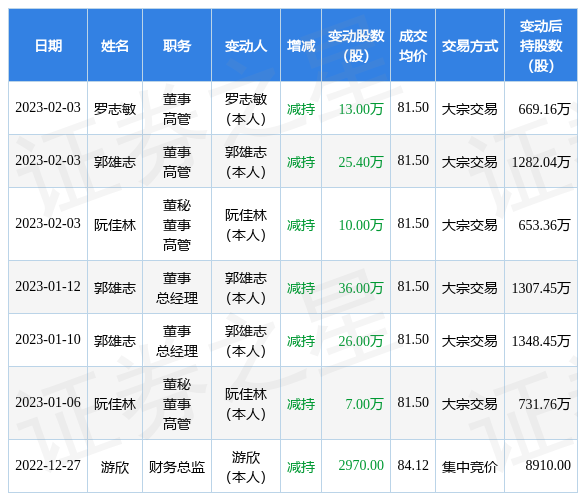Click 罗志敏 in the name column
The width and height of the screenshot is (578, 501).
point(115,109)
